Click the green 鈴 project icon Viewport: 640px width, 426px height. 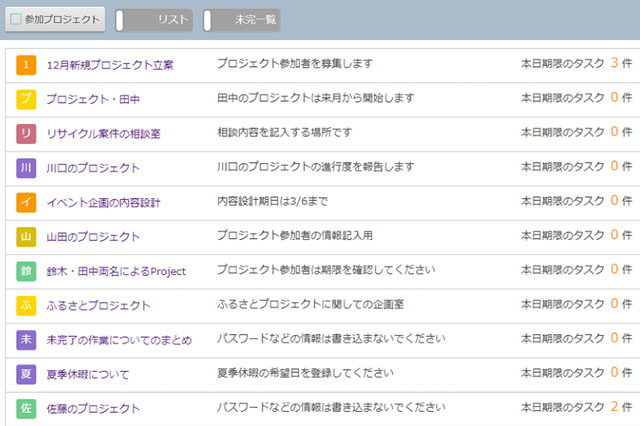point(26,271)
